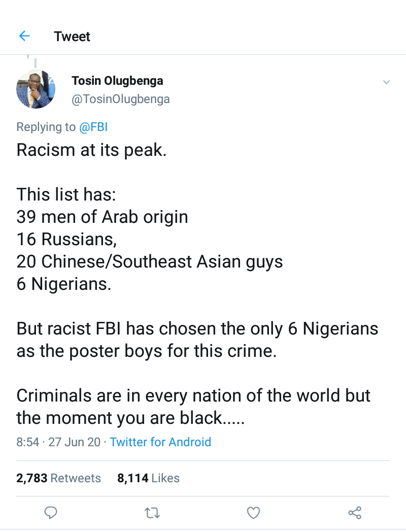This screenshot has height=532, width=406.
Task: View the 8,114 Likes list
Action: coord(148,478)
